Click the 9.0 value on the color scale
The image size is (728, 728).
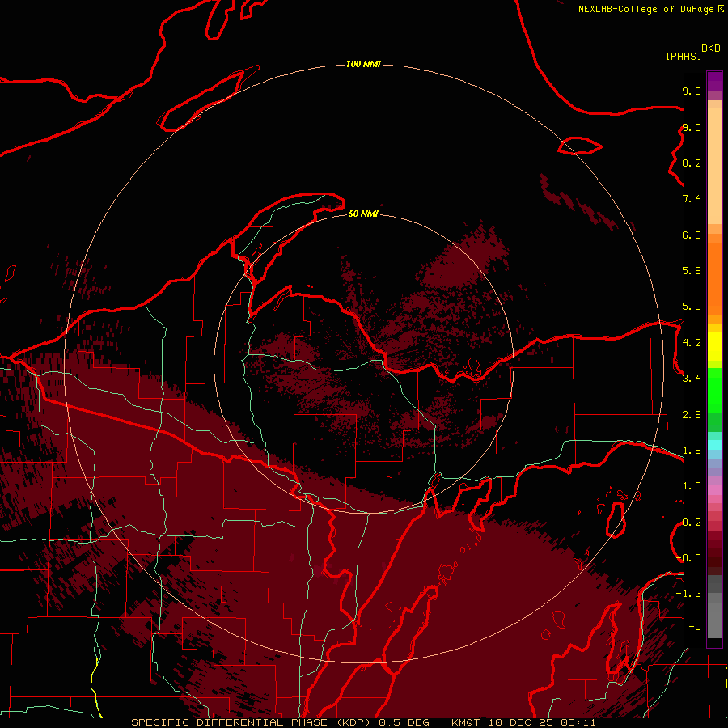click(x=692, y=127)
